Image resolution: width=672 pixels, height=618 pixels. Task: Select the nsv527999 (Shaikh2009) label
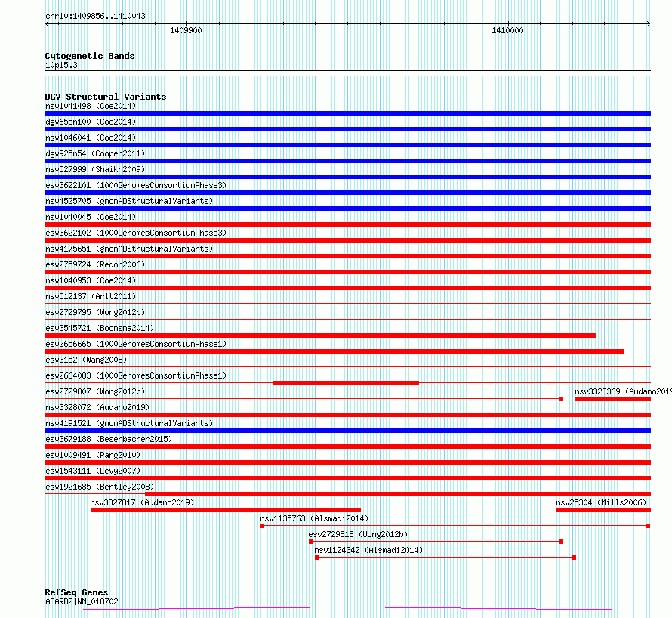[95, 169]
